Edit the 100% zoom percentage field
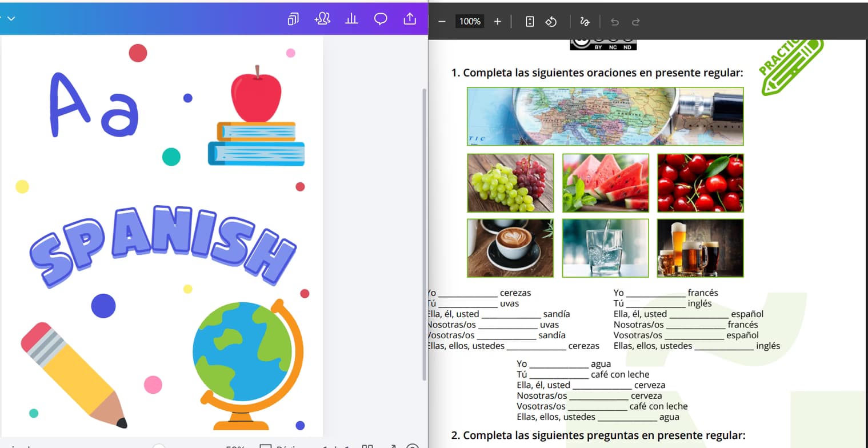This screenshot has width=868, height=448. tap(470, 21)
